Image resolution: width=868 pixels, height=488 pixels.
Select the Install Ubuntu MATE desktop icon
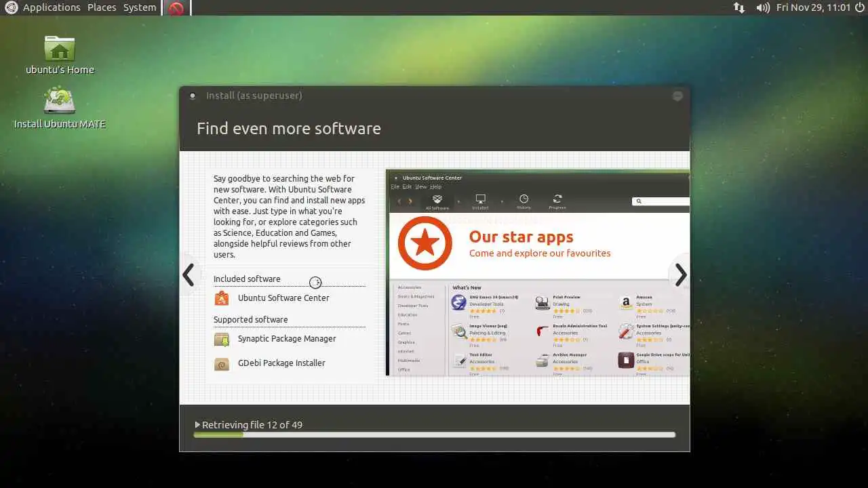(60, 107)
